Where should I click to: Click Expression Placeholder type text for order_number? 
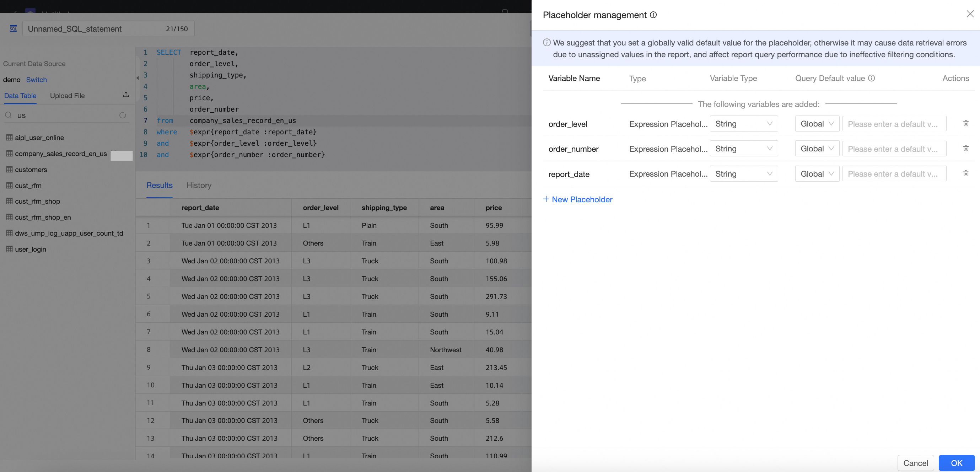(668, 149)
